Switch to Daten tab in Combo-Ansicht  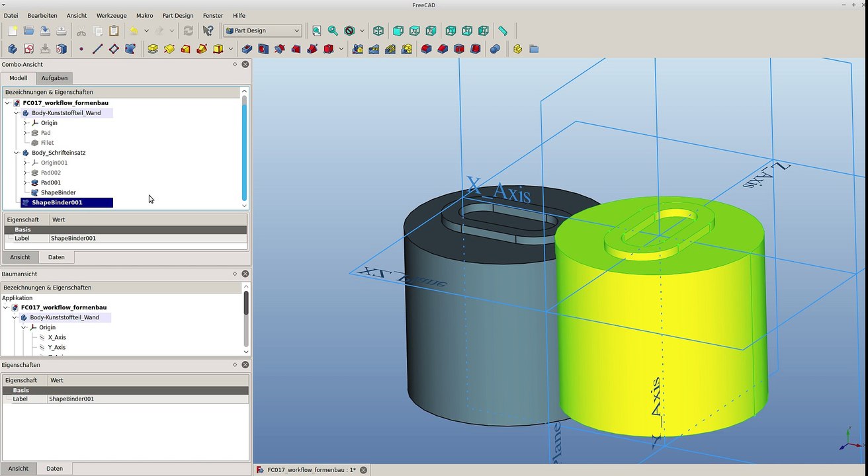coord(56,257)
